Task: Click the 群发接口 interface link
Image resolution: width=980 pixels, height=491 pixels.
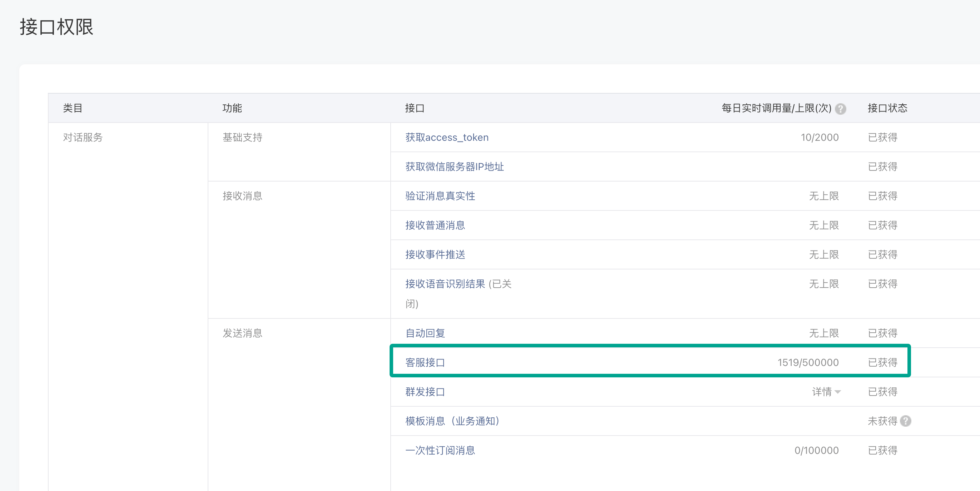Action: (x=425, y=392)
